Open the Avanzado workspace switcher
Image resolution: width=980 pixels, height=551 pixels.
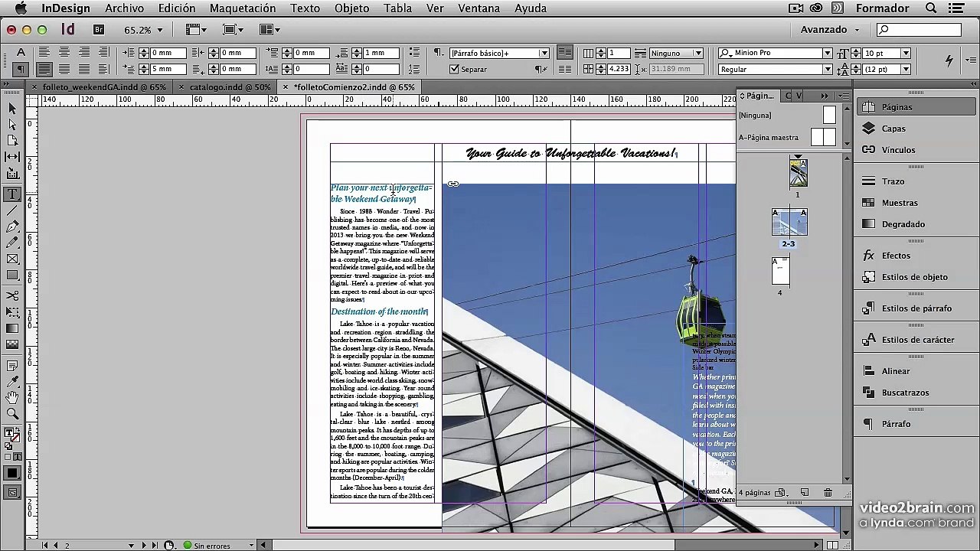[x=830, y=30]
